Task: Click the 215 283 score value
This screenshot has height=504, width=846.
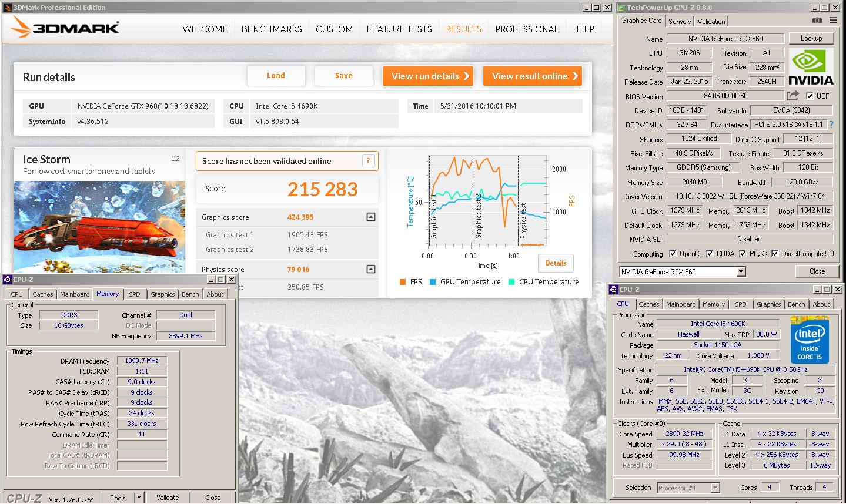Action: point(322,189)
